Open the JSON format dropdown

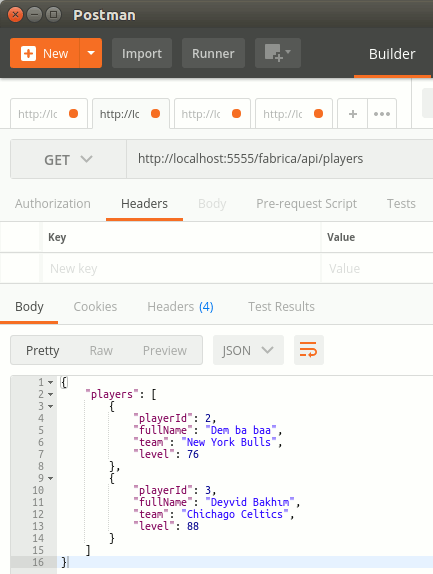point(248,350)
